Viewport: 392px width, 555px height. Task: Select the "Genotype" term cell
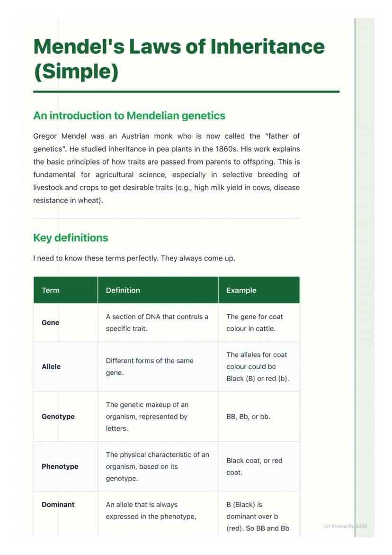point(58,417)
